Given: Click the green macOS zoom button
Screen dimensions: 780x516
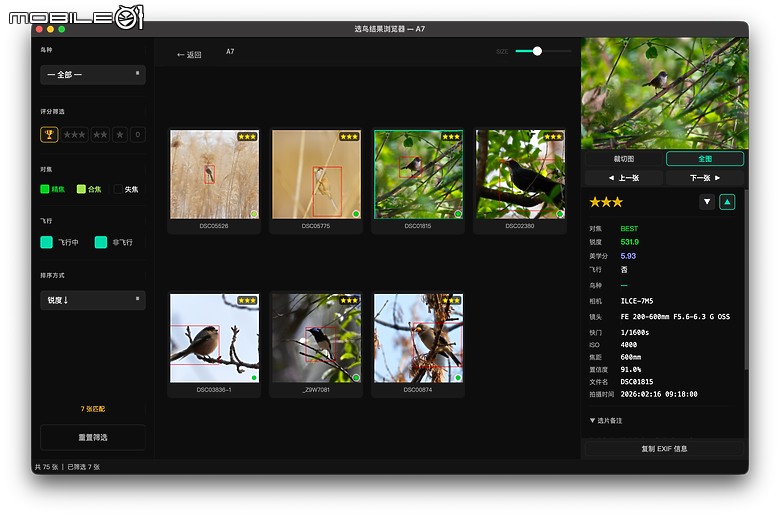Looking at the screenshot, I should pyautogui.click(x=62, y=29).
